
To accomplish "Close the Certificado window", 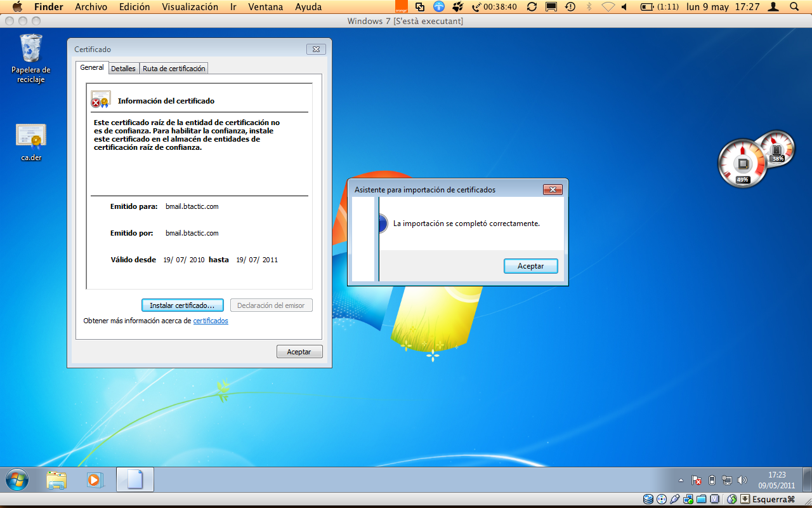I will [x=316, y=49].
